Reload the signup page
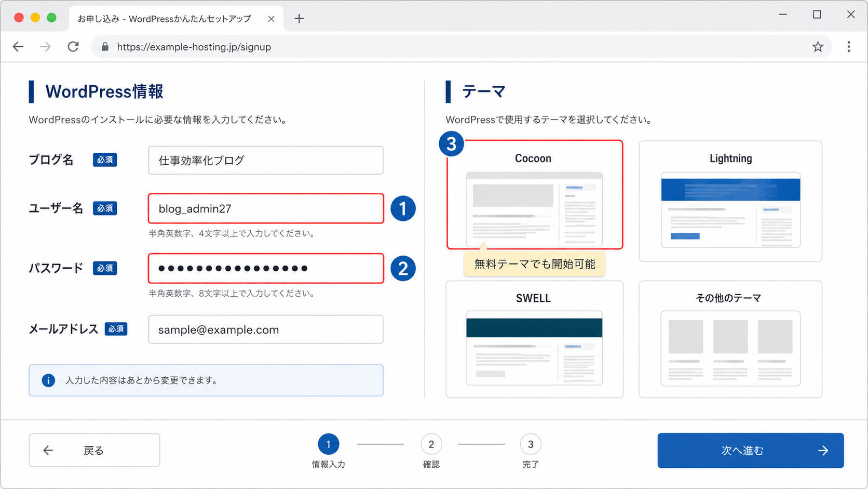Image resolution: width=868 pixels, height=489 pixels. (73, 47)
